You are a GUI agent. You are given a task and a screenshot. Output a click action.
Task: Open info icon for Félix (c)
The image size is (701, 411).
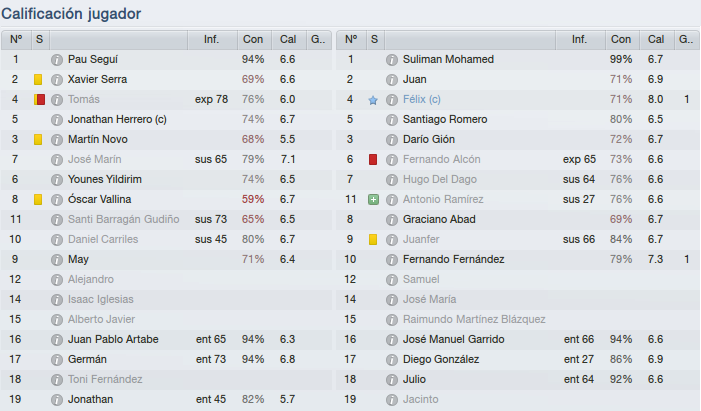392,100
